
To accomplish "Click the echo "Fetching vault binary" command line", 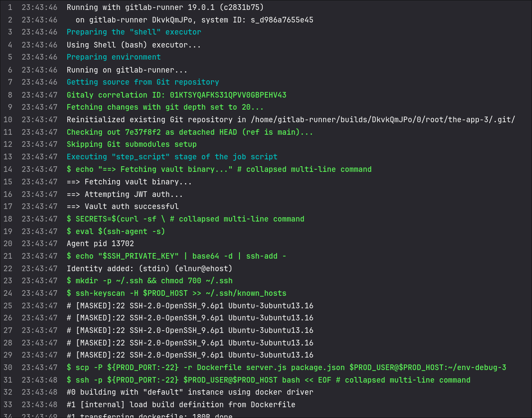I will (x=219, y=169).
